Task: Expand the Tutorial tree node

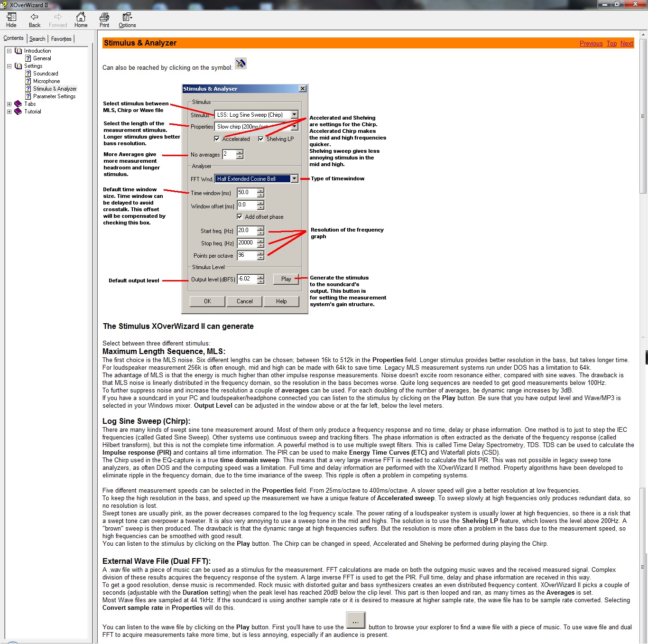Action: click(x=9, y=112)
